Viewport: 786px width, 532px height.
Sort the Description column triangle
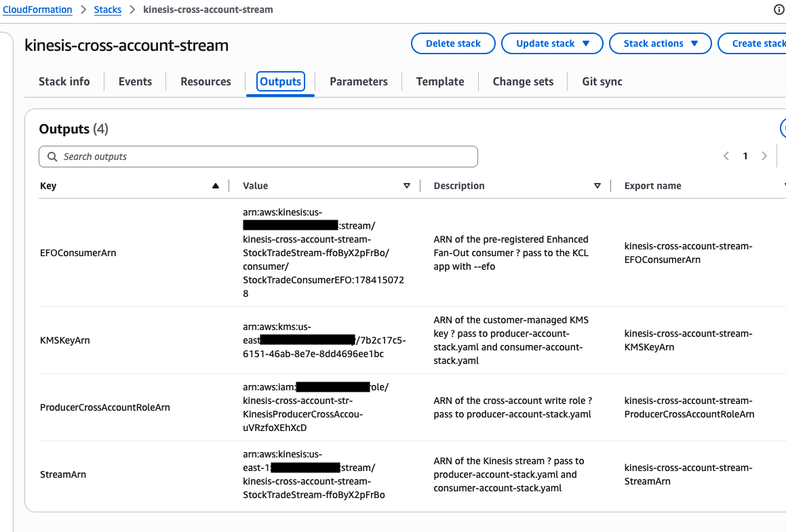click(x=597, y=186)
